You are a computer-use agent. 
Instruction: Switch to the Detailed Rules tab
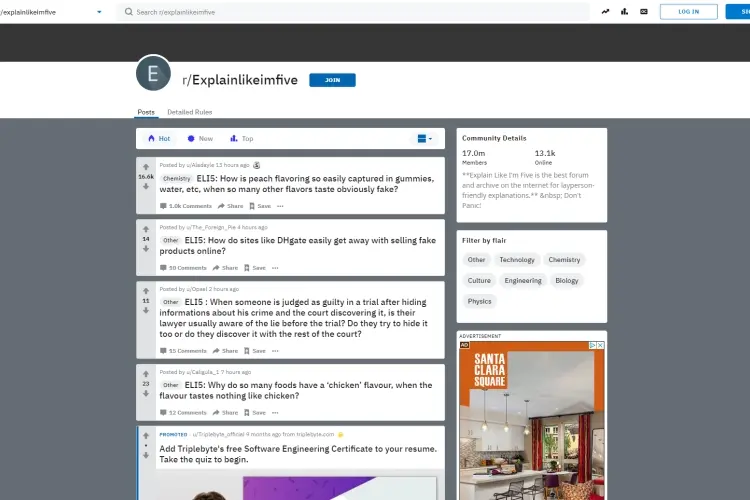click(189, 112)
